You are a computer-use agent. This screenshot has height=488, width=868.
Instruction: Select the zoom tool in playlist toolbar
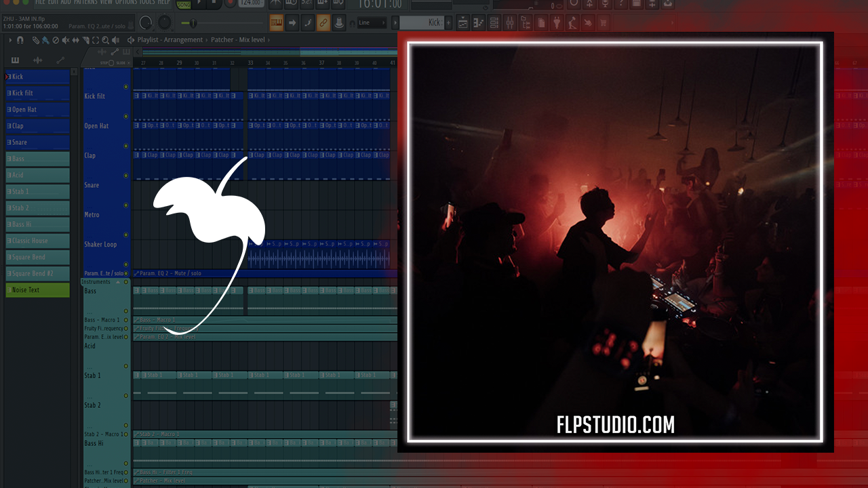106,40
